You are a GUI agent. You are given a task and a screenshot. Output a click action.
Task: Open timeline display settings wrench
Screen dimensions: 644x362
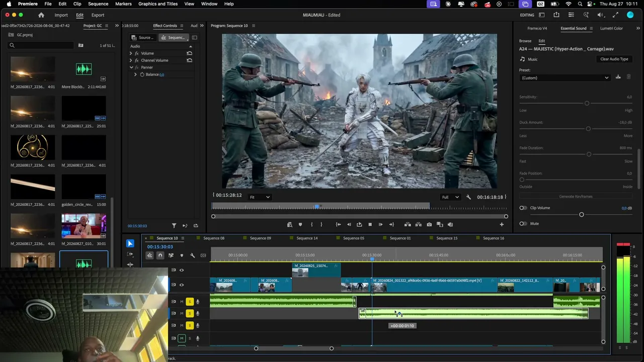[x=192, y=255]
